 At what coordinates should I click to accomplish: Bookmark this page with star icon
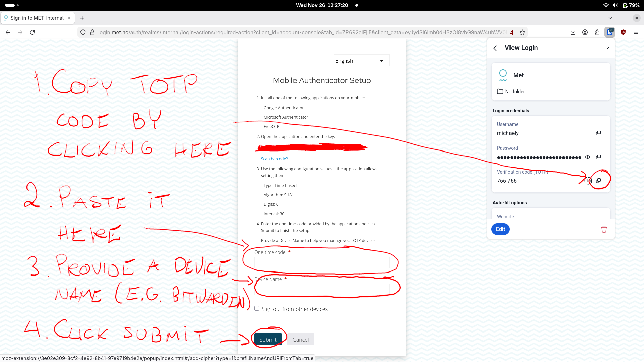point(522,32)
